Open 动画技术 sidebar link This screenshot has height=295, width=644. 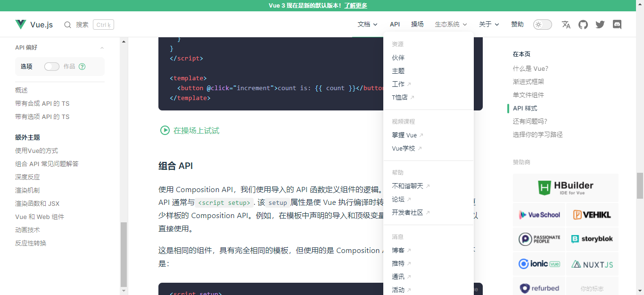[27, 230]
